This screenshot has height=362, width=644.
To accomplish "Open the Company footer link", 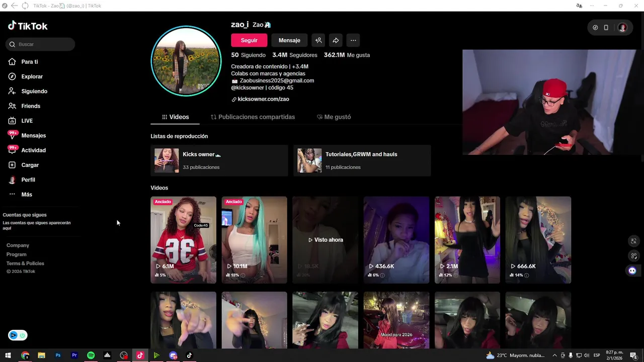I will tap(18, 245).
